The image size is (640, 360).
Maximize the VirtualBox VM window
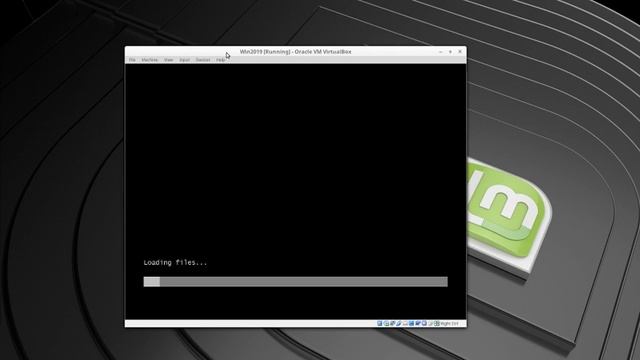[x=450, y=52]
